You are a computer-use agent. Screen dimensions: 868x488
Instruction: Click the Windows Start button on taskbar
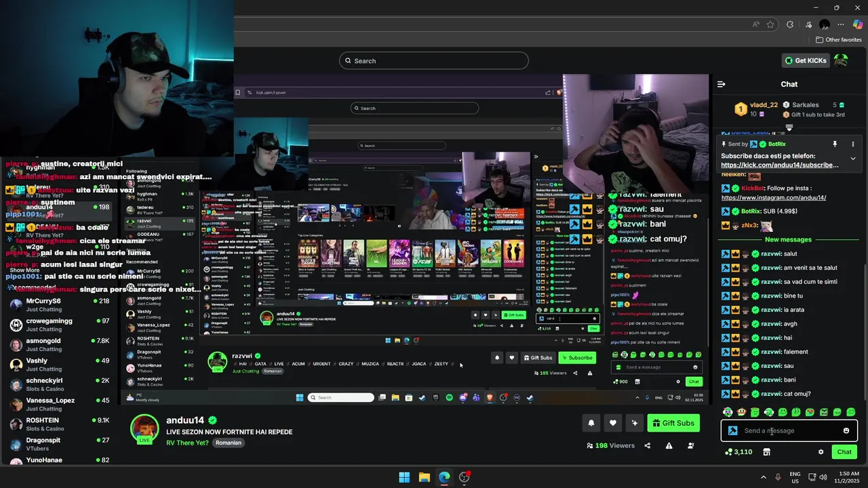(404, 477)
